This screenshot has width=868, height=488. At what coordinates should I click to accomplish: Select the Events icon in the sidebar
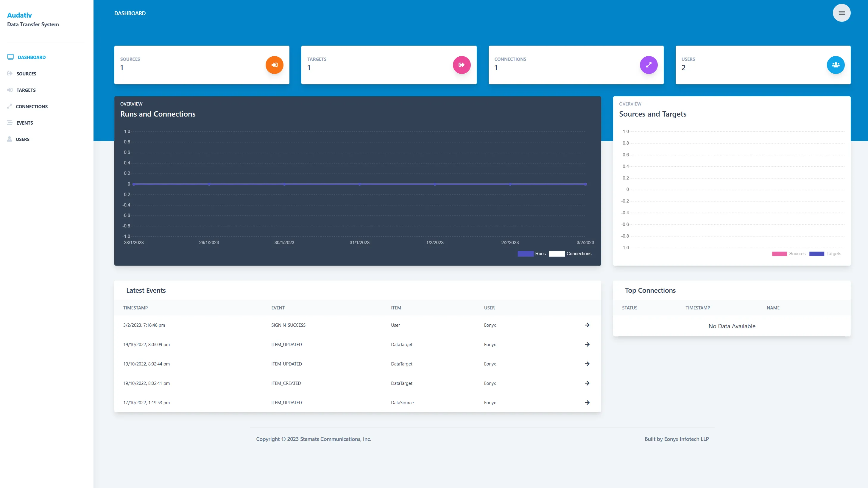10,123
